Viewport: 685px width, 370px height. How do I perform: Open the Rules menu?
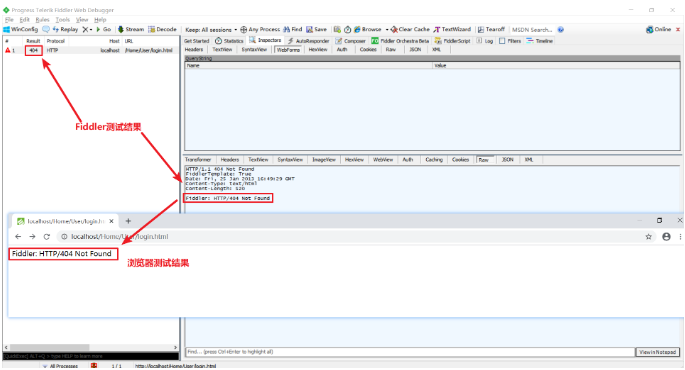pos(42,20)
